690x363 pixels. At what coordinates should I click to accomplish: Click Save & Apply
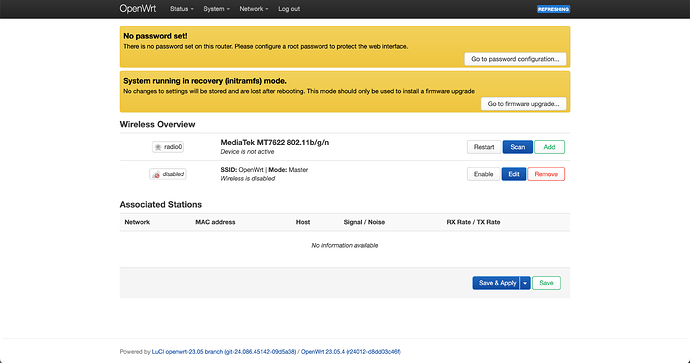[496, 283]
